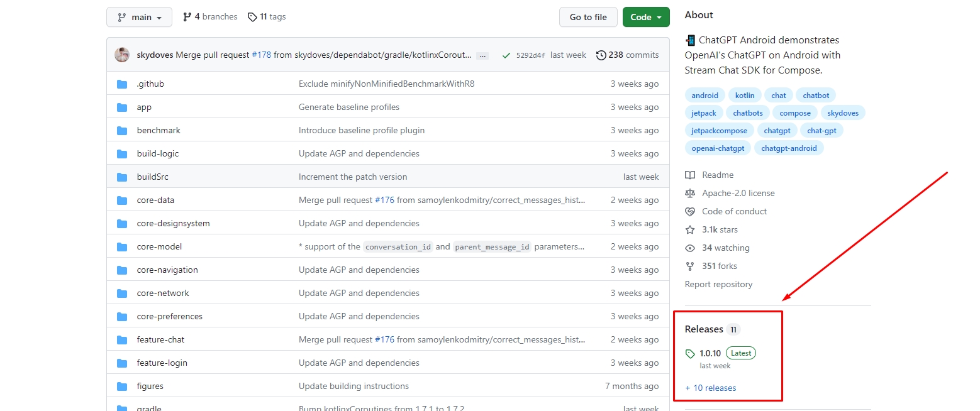Click the Go to file button

(588, 17)
